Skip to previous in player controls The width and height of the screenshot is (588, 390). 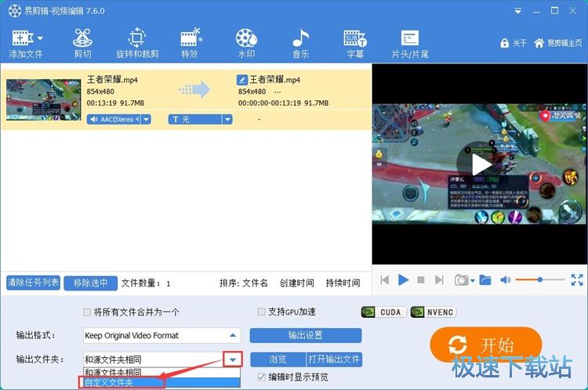[x=385, y=280]
